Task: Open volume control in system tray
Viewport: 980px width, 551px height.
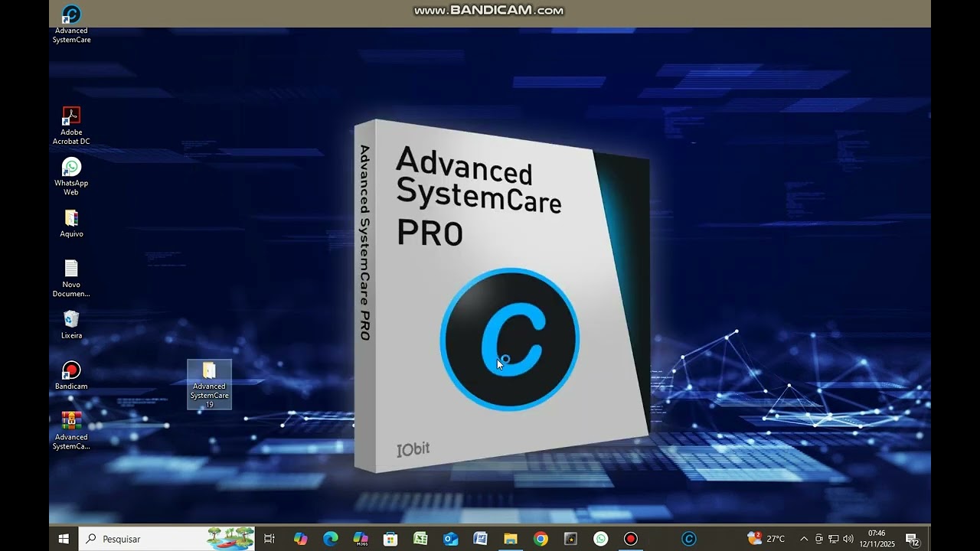Action: (x=848, y=539)
